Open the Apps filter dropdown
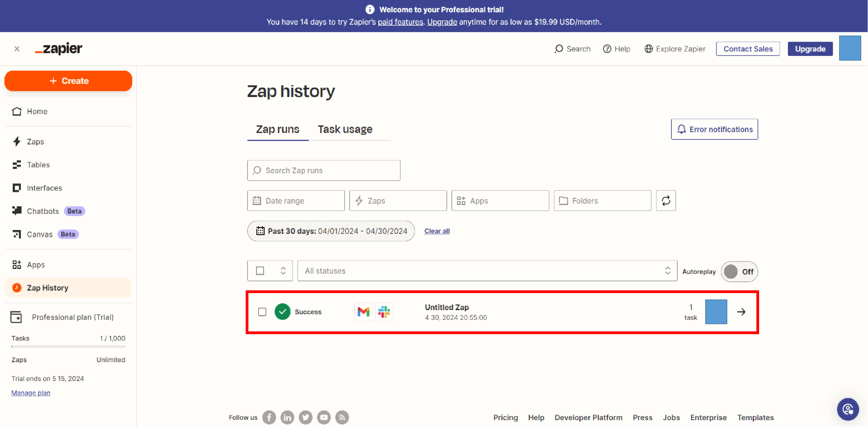868x427 pixels. pyautogui.click(x=500, y=201)
